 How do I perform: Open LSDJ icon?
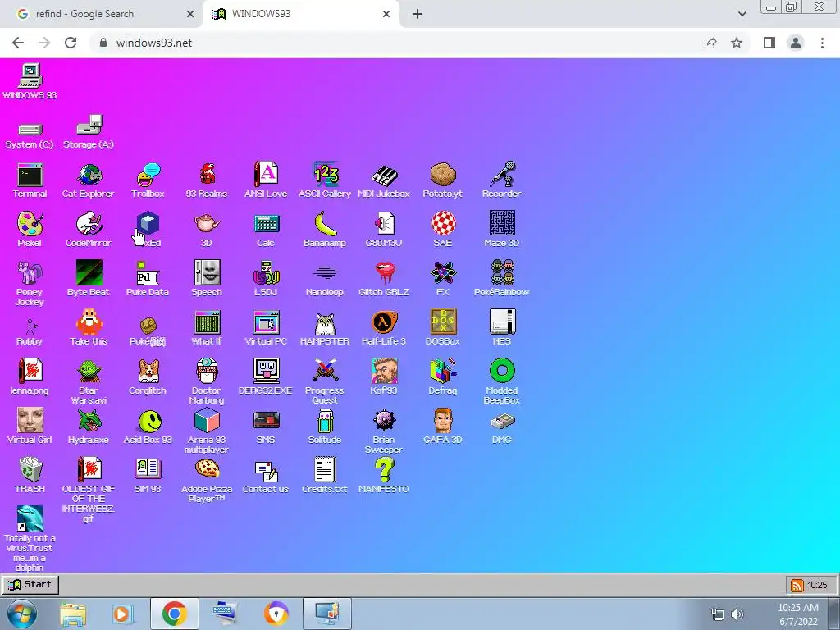point(266,279)
